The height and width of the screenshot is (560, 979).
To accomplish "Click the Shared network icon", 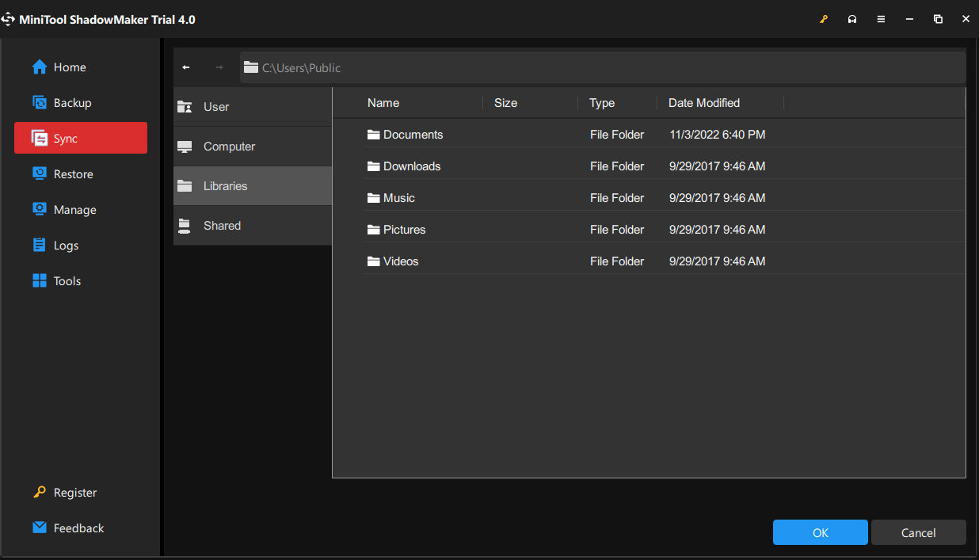I will [x=185, y=226].
